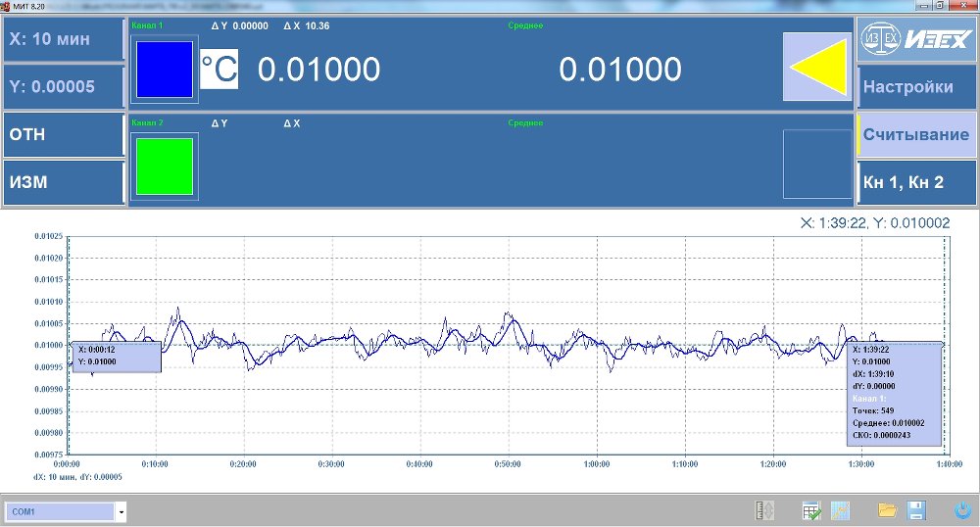Pick the green Channel 2 color swatch

[x=165, y=166]
